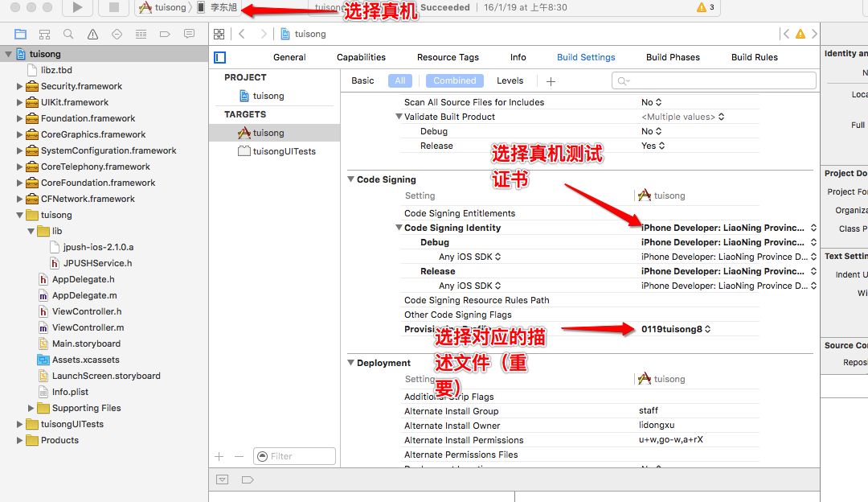Image resolution: width=868 pixels, height=502 pixels.
Task: Add a new target with the plus icon
Action: pos(219,457)
